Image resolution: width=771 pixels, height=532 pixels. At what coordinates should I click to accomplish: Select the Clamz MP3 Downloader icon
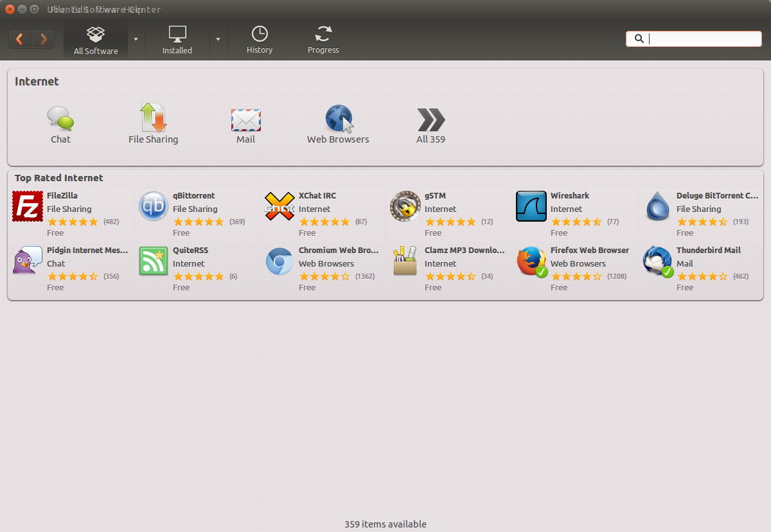(405, 261)
